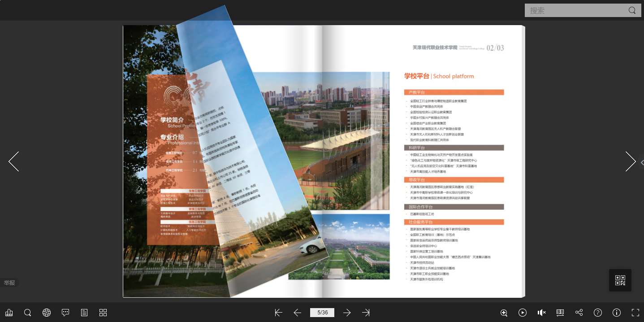The image size is (644, 322).
Task: Click the 食品安全培训中心 list entry
Action: tap(424, 246)
